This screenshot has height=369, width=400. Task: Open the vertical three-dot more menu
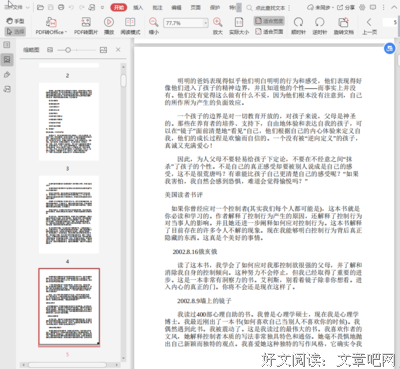click(383, 7)
